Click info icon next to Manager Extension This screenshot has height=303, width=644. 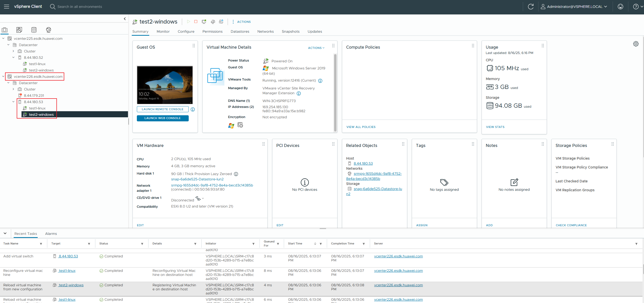pyautogui.click(x=299, y=93)
